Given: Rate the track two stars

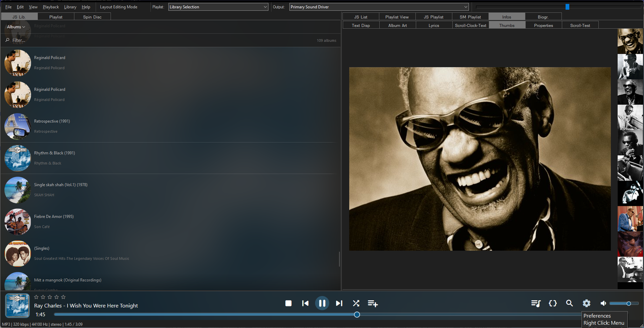Looking at the screenshot, I should click(x=43, y=297).
